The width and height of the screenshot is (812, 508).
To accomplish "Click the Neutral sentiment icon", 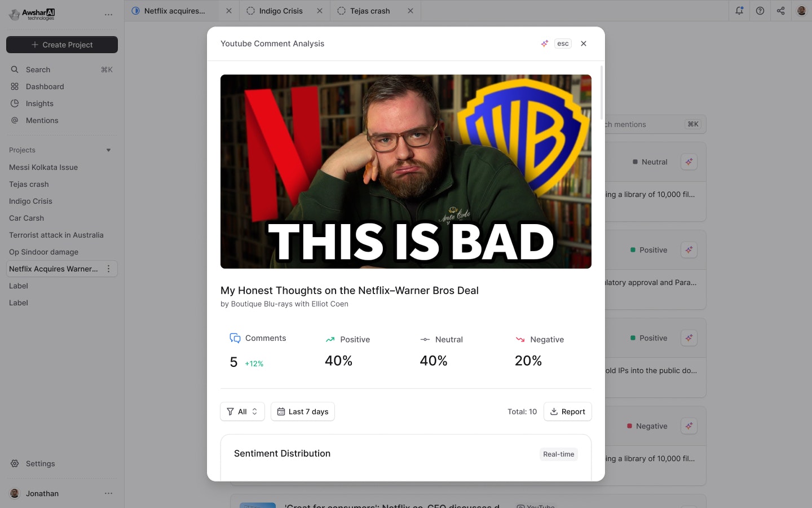I will point(425,339).
